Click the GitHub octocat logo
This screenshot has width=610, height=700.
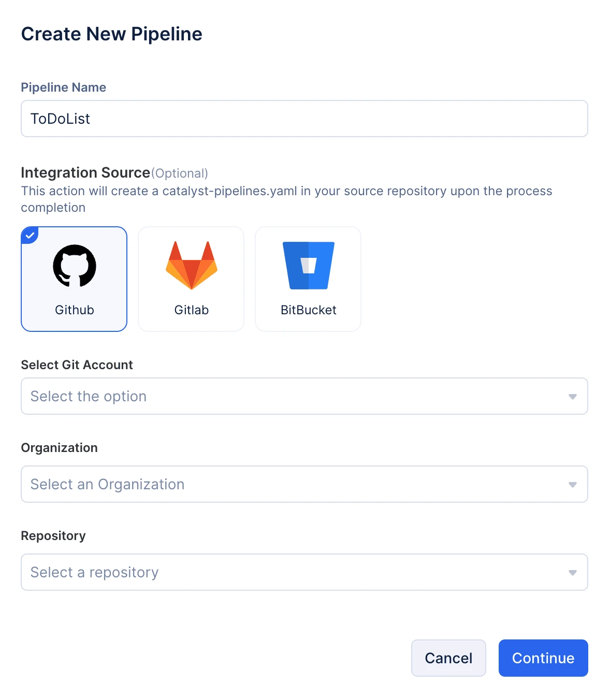point(75,266)
